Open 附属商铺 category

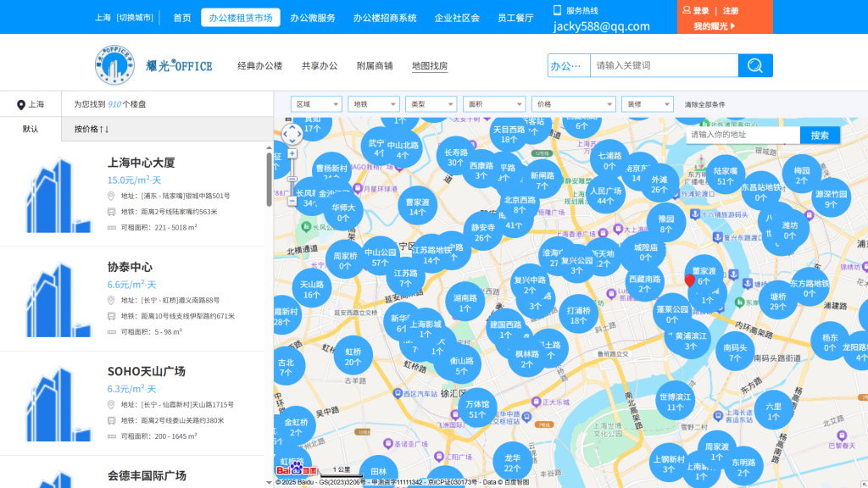point(375,66)
